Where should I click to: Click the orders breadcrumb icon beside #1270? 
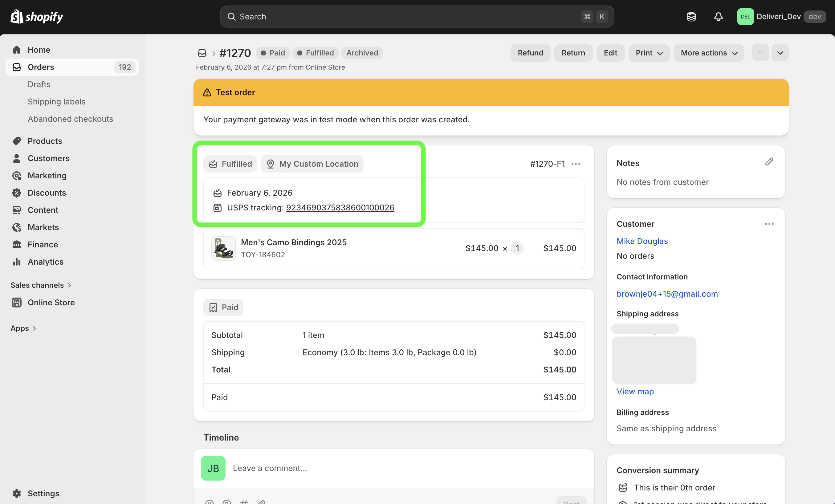tap(202, 53)
